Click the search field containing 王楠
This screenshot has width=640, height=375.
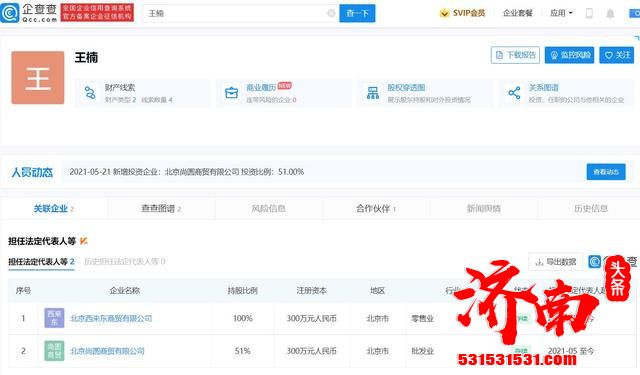pyautogui.click(x=240, y=13)
